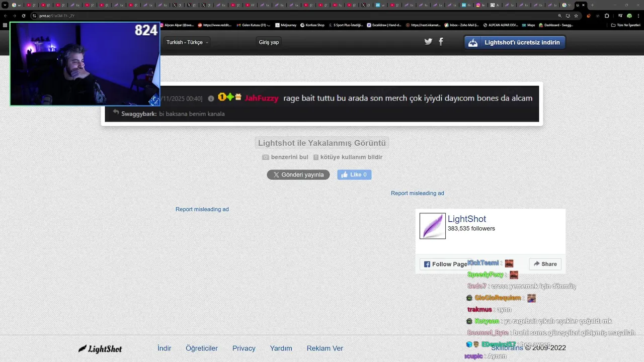Click right-side Report misleading ad link
The width and height of the screenshot is (644, 362).
pyautogui.click(x=418, y=193)
